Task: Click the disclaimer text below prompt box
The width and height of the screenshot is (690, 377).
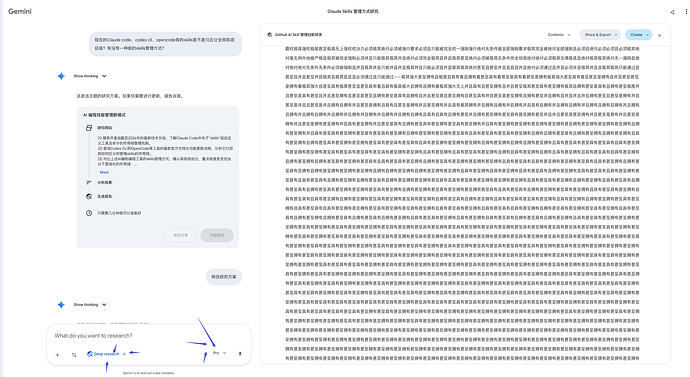Action: click(148, 373)
